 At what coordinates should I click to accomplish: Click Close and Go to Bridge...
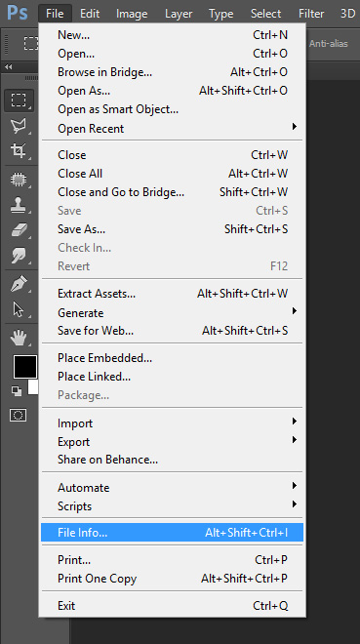tap(173, 192)
